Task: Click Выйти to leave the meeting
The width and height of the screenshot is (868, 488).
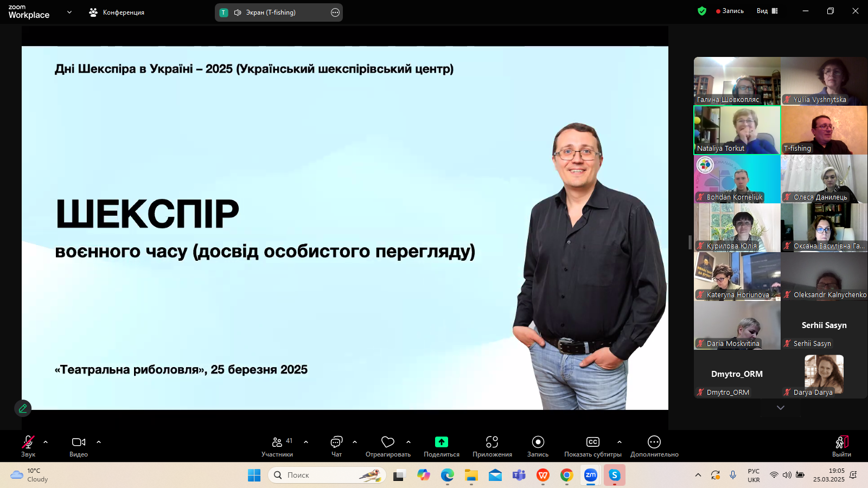Action: point(841,446)
